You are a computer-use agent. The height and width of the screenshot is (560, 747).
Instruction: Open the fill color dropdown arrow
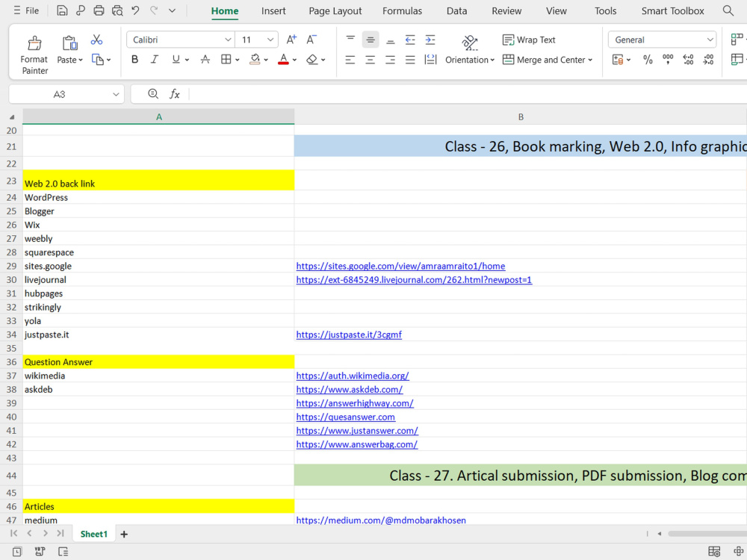(x=266, y=60)
